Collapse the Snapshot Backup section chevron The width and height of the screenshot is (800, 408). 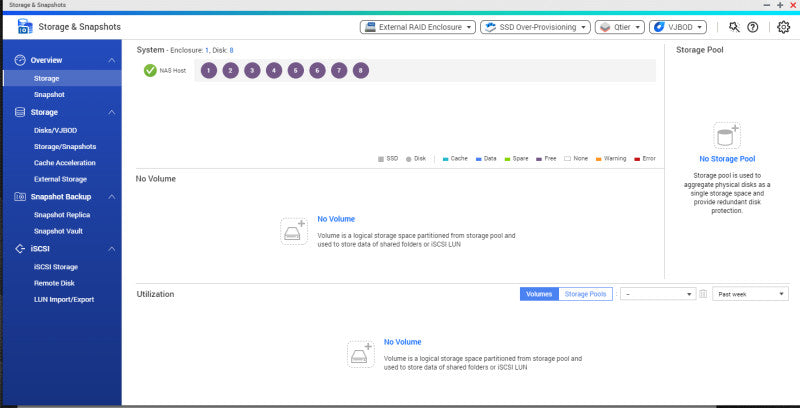click(x=112, y=196)
